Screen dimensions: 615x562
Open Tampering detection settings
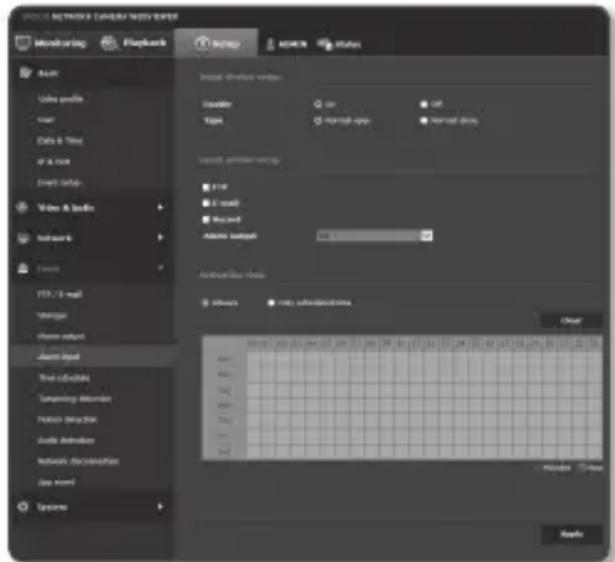[75, 398]
